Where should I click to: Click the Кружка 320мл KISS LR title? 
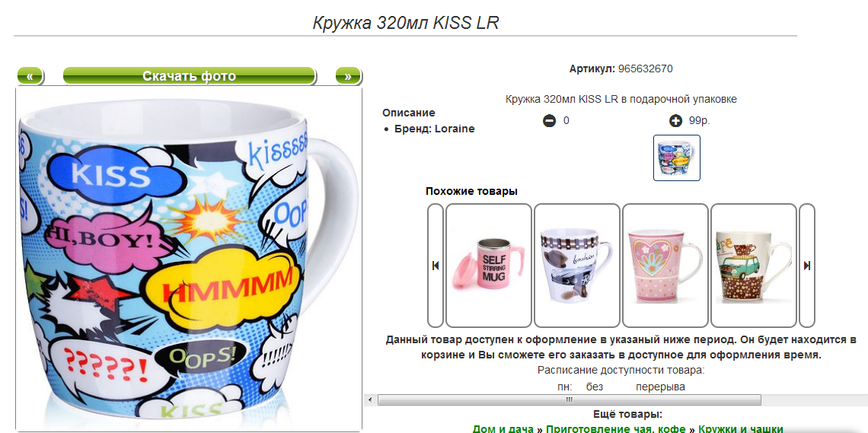coord(406,23)
